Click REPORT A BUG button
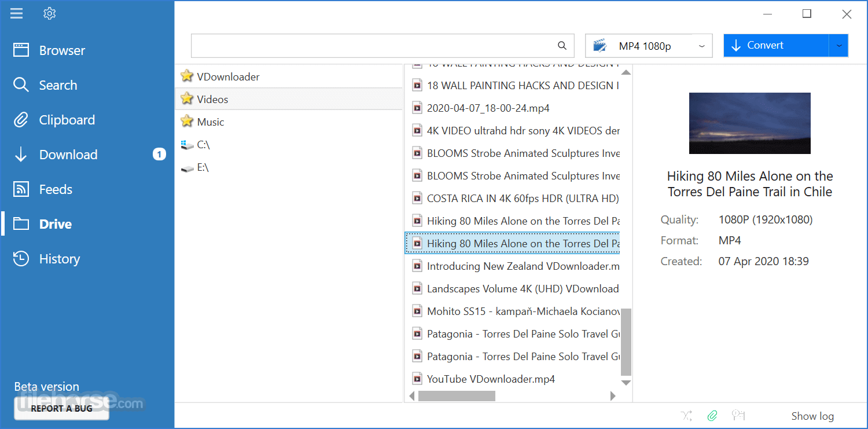The height and width of the screenshot is (429, 868). coord(62,408)
